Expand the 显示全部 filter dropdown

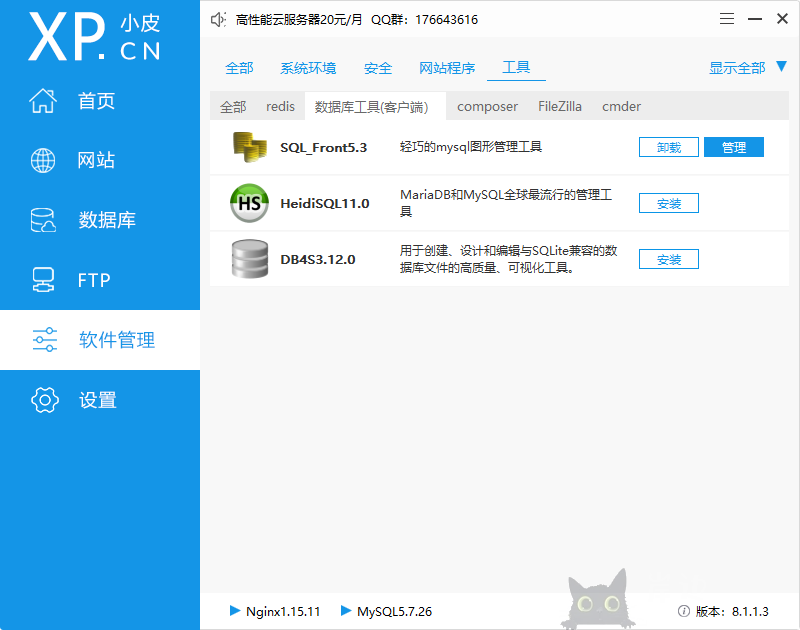coord(740,68)
